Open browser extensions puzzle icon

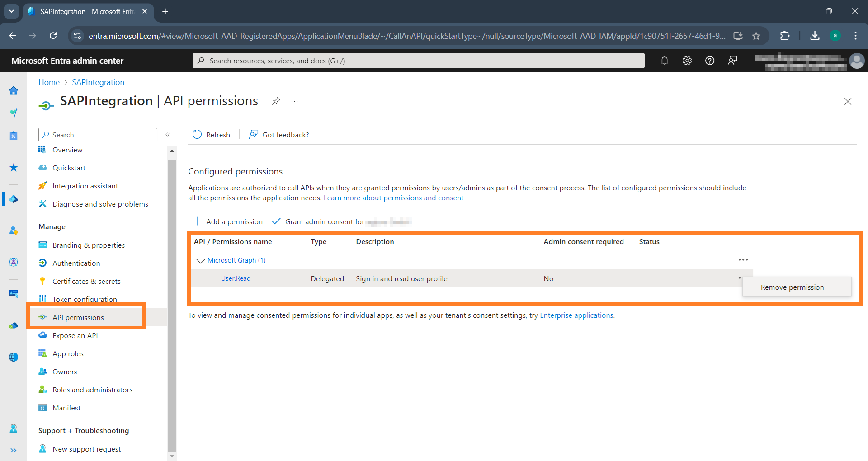785,36
